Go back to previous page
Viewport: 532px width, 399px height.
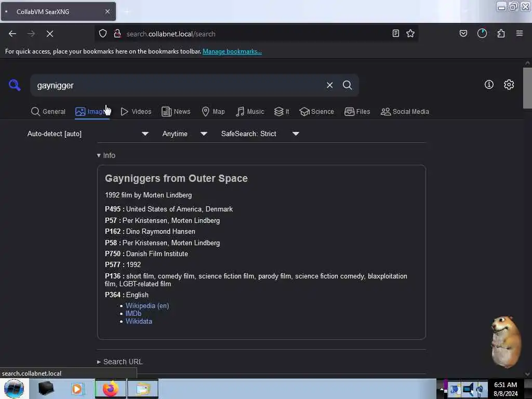click(12, 34)
